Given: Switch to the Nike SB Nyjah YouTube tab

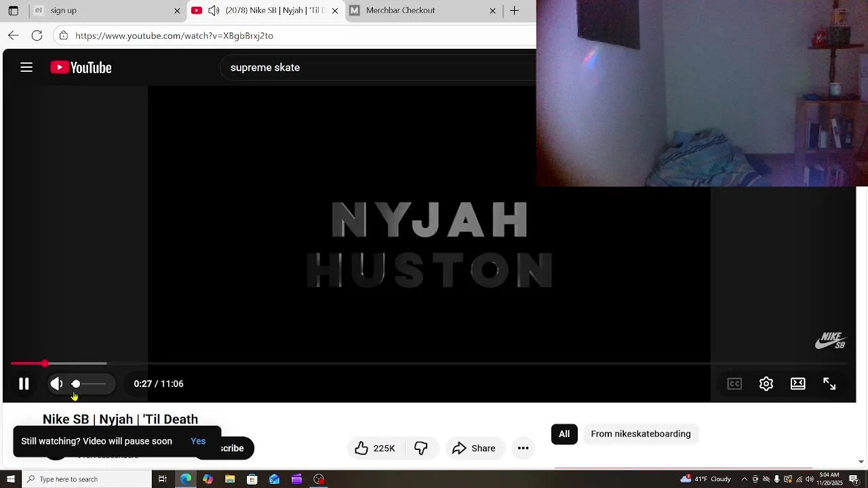Looking at the screenshot, I should [x=266, y=10].
